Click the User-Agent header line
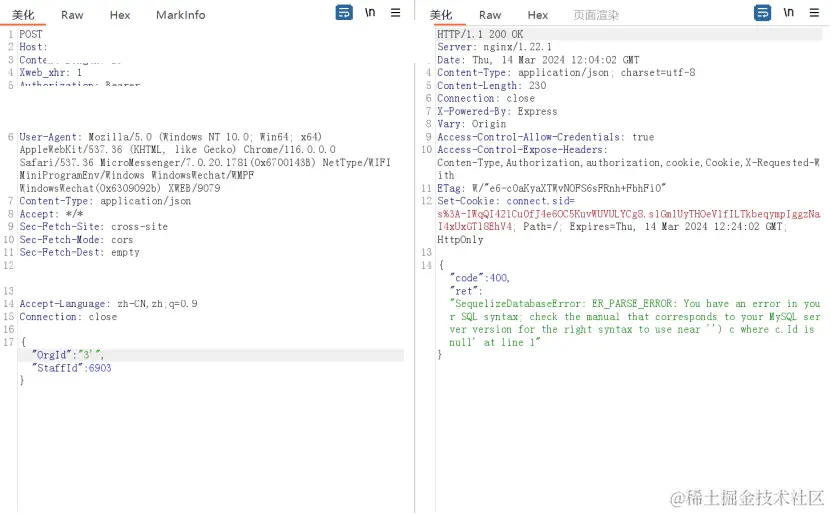Viewport: 831px width, 514px height. click(x=171, y=137)
